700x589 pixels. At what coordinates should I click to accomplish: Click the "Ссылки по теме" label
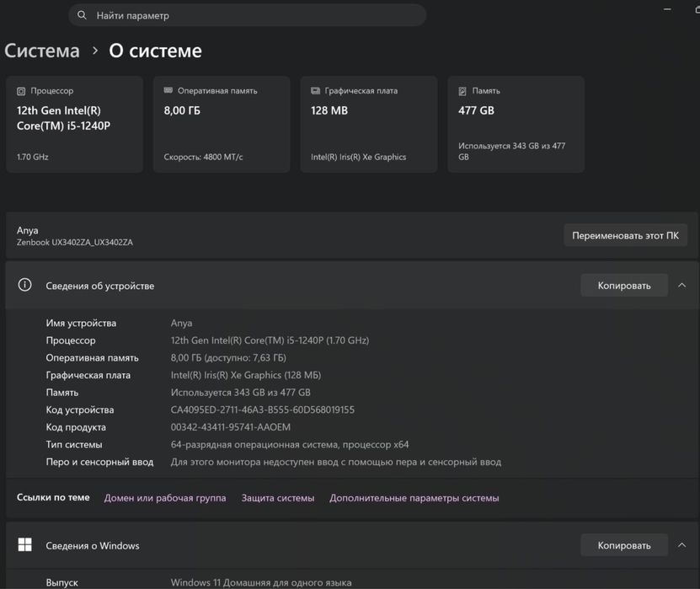click(53, 497)
